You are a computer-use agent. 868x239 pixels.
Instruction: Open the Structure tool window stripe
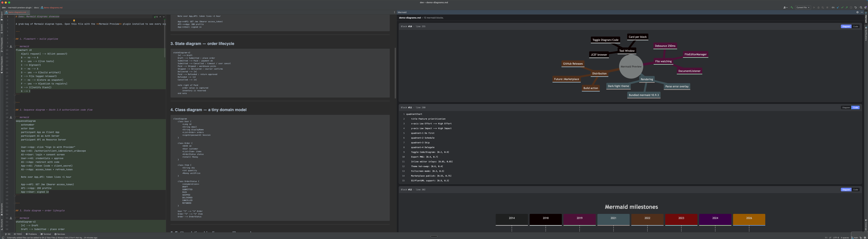2,225
